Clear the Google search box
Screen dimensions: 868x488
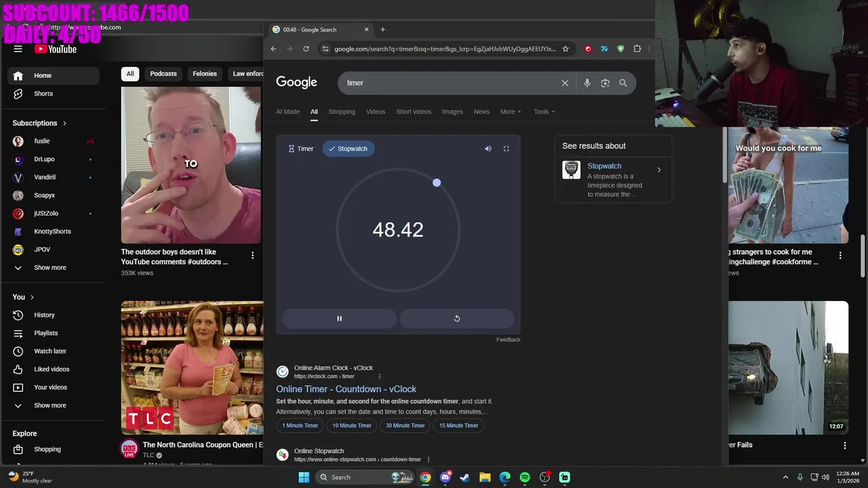pyautogui.click(x=565, y=83)
